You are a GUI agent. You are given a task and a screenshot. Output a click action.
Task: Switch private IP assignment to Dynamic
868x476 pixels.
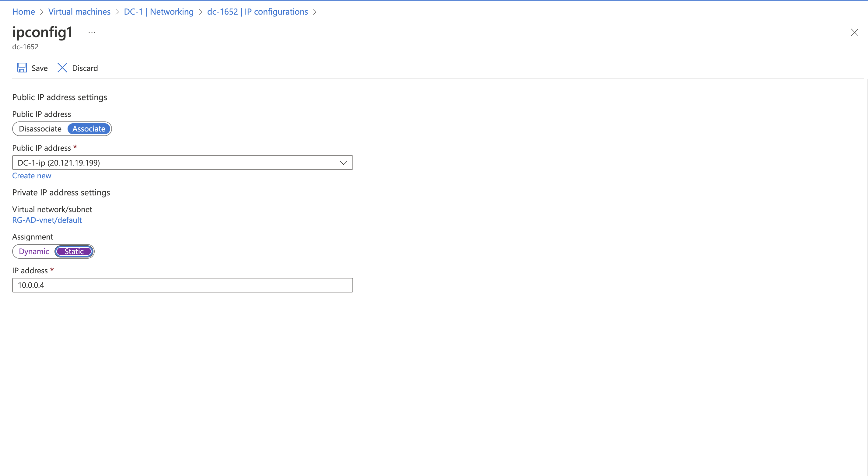(x=33, y=251)
